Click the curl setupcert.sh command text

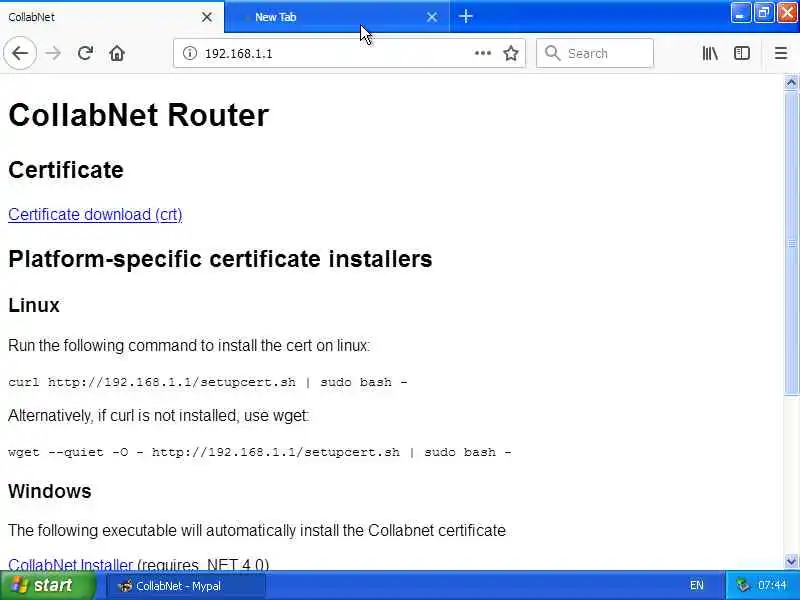coord(208,382)
